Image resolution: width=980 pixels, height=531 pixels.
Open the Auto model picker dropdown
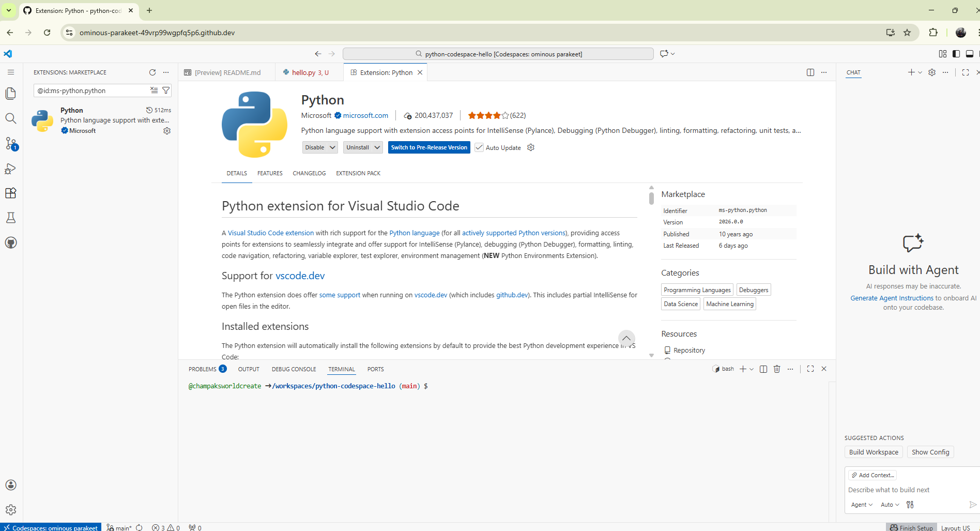point(890,505)
